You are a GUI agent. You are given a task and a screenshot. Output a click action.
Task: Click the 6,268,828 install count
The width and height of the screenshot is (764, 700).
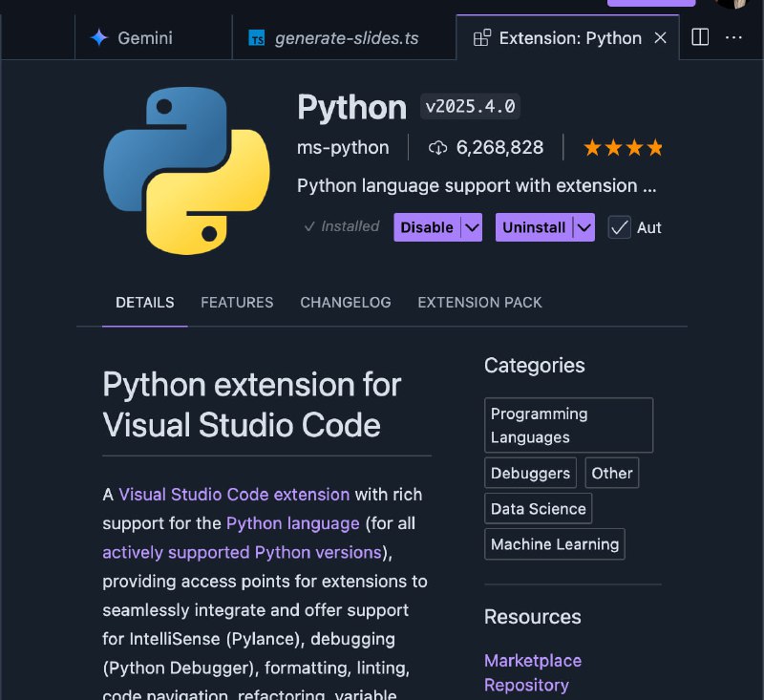coord(499,147)
